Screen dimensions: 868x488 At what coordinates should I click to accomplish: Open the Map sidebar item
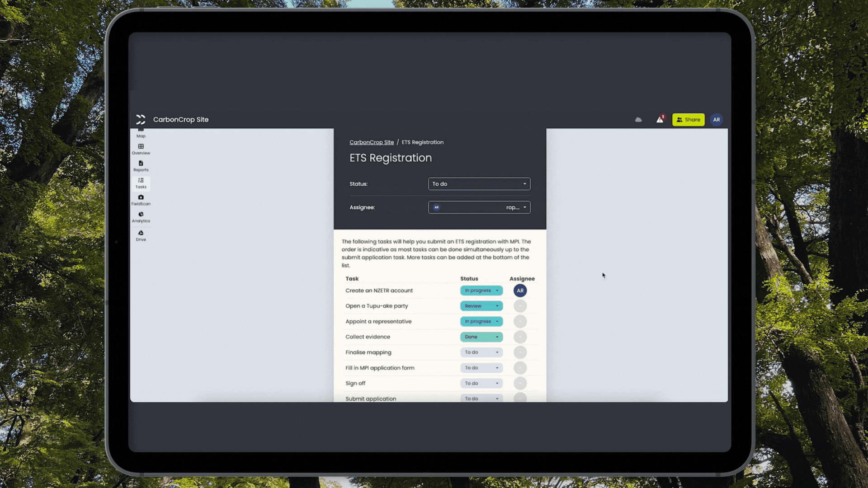[141, 133]
